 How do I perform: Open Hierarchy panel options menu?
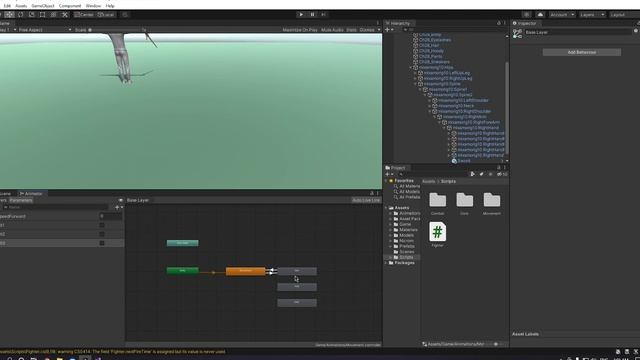tap(504, 23)
